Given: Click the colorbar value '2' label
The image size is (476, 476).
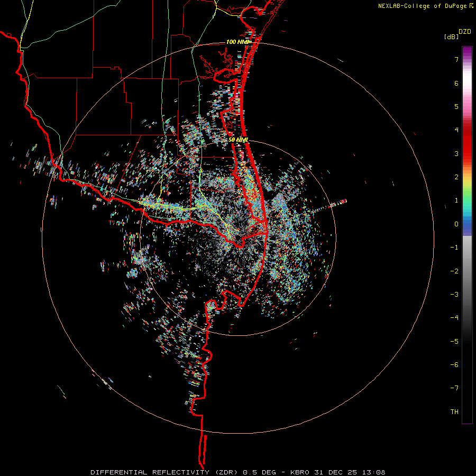Looking at the screenshot, I should coord(456,177).
